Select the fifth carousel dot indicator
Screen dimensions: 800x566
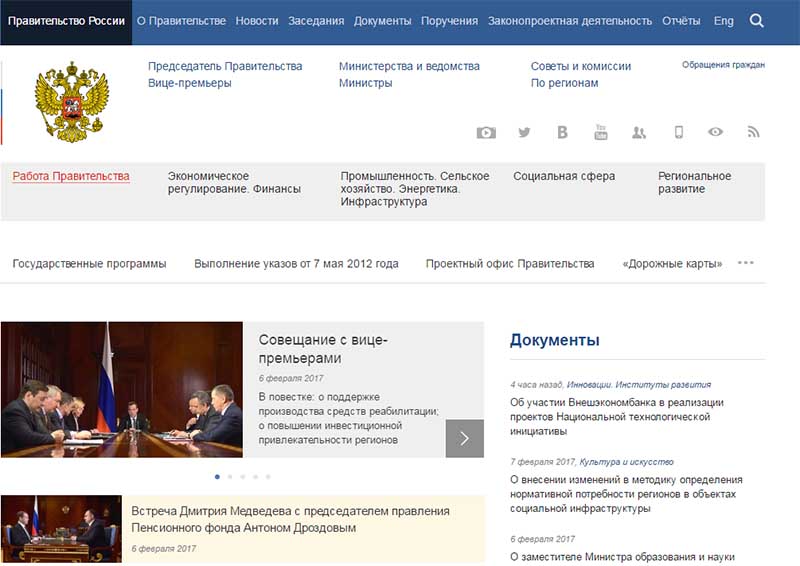268,477
